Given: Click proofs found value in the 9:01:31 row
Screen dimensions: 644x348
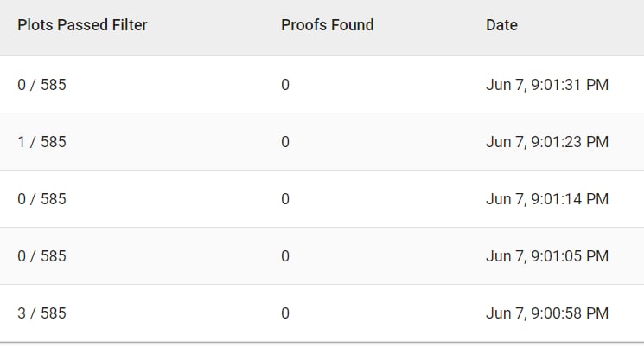Looking at the screenshot, I should 285,85.
